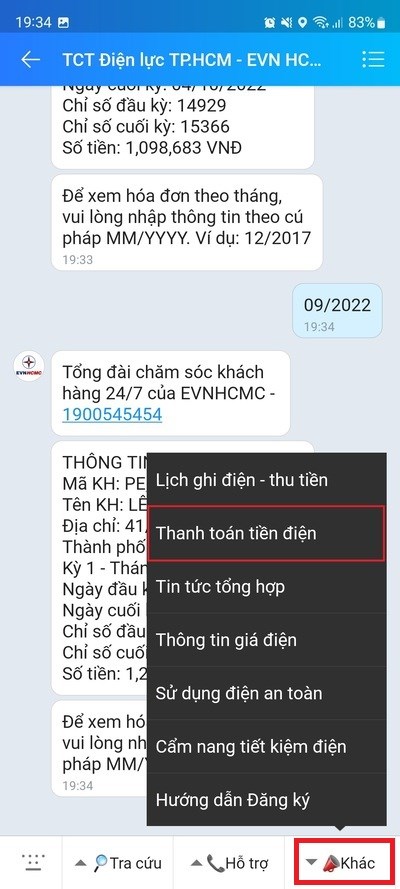Open the chat options list icon
400x889 pixels.
(x=373, y=60)
